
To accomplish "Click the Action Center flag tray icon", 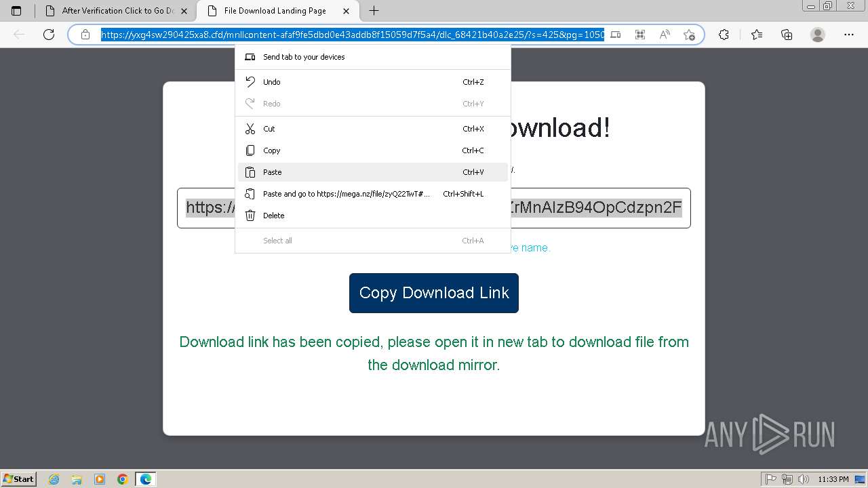I will [772, 479].
